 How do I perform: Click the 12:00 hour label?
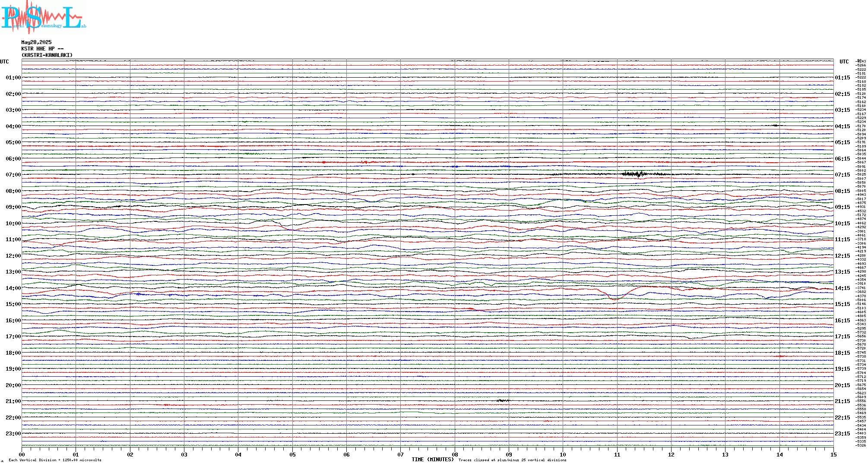pos(13,256)
